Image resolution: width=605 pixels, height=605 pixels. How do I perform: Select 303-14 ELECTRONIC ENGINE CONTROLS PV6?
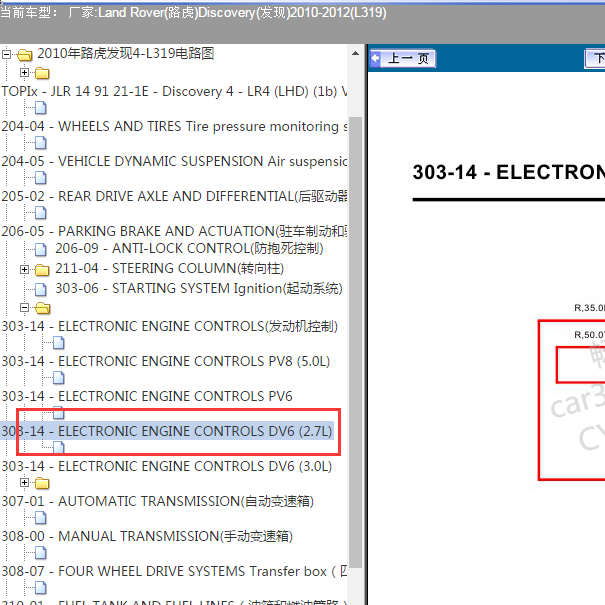147,397
